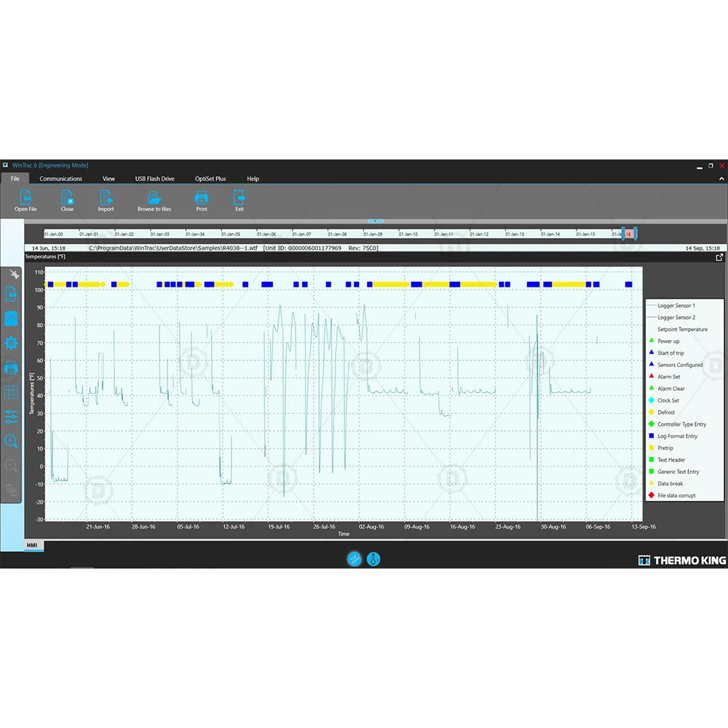
Task: Switch to the OptiSet Plus tab
Action: click(210, 178)
